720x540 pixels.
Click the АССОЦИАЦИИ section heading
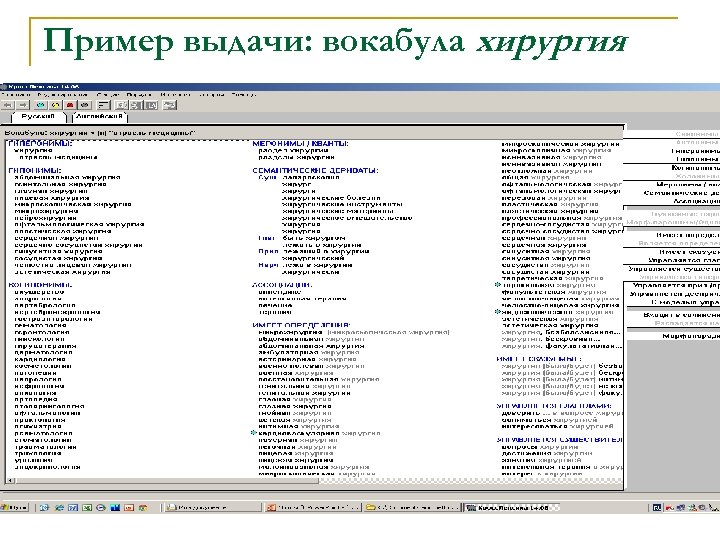282,285
